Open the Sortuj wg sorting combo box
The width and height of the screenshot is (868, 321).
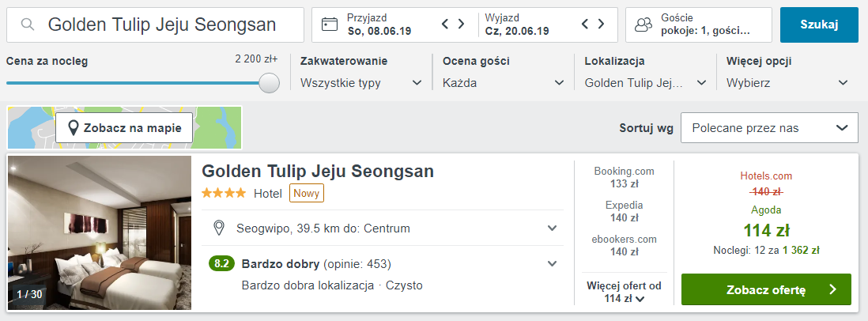pyautogui.click(x=769, y=127)
